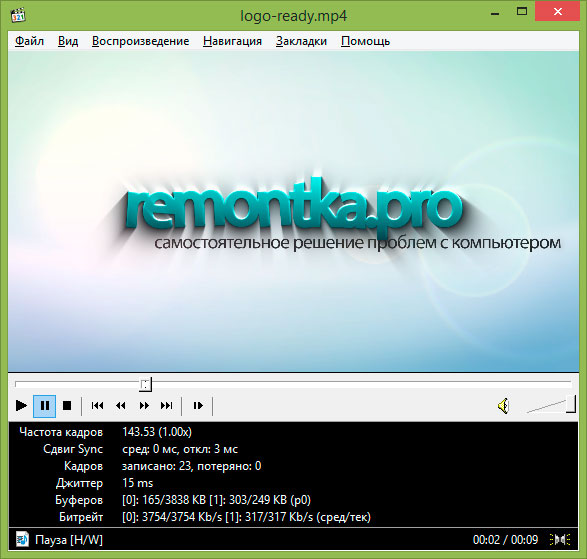Screen dimensions: 587x559
Task: Click the audio channel indicator in status bar
Action: click(x=560, y=540)
